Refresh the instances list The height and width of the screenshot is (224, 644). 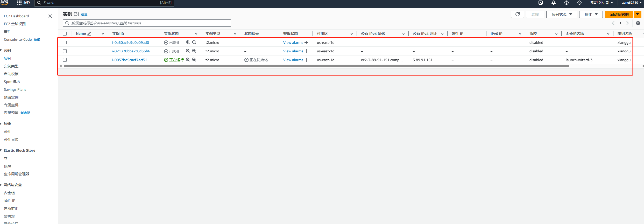[x=518, y=14]
